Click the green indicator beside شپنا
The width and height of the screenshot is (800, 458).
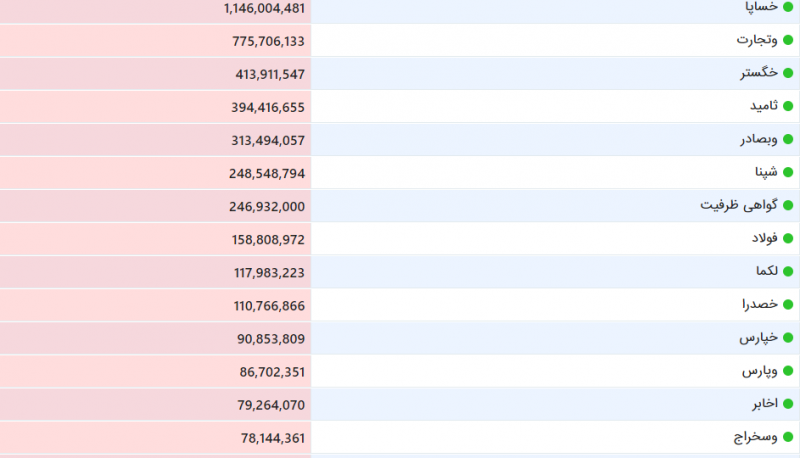[788, 172]
